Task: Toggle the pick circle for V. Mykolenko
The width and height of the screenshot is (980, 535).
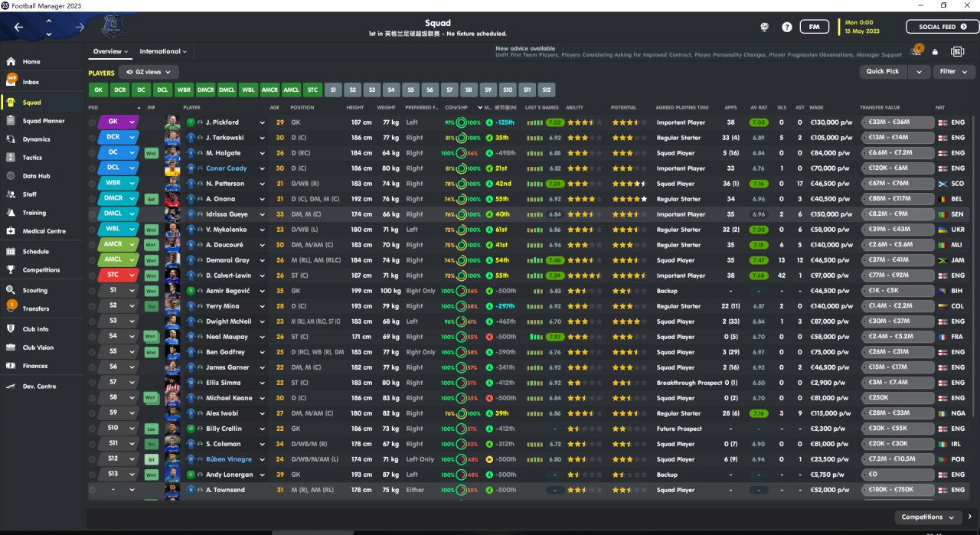Action: [x=93, y=230]
